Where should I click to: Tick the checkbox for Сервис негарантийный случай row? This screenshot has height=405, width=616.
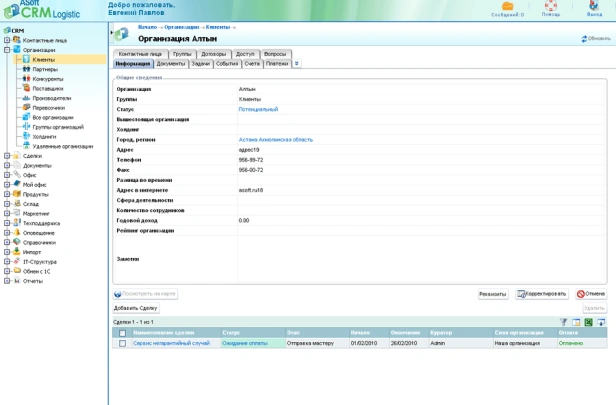(123, 343)
